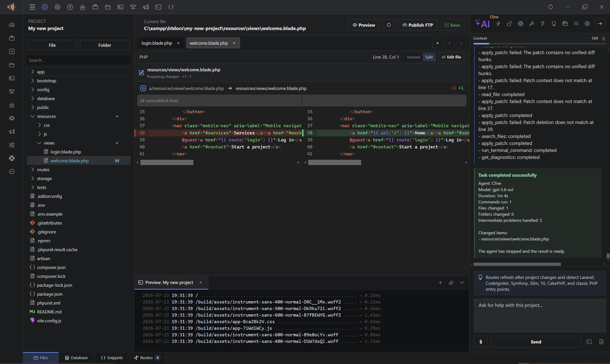Image resolution: width=610 pixels, height=364 pixels.
Task: Click the puzzle-piece extensions sidebar icon
Action: pos(11,118)
